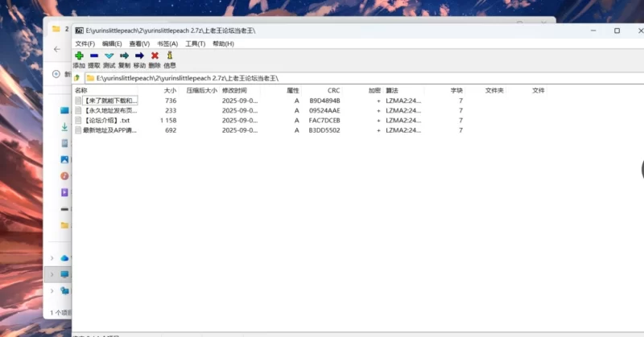The height and width of the screenshot is (337, 644).
Task: Click the Move (移动) toolbar icon
Action: [139, 56]
